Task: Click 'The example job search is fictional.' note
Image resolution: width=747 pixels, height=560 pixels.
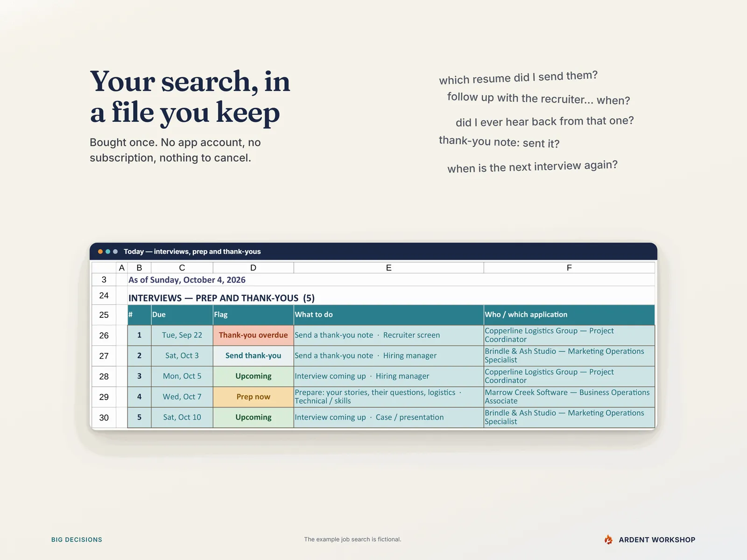Action: pyautogui.click(x=352, y=539)
